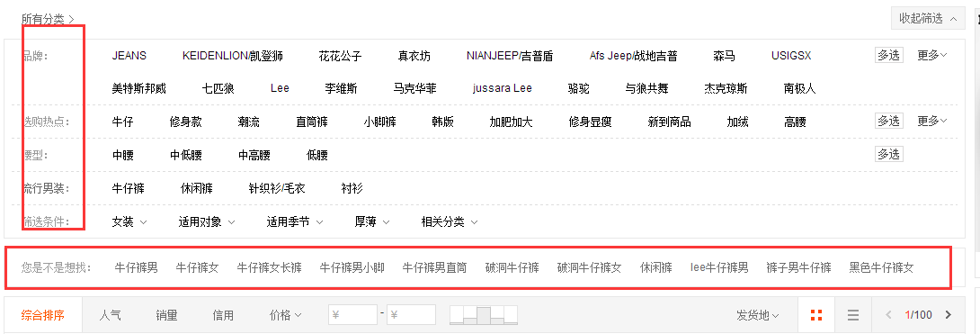Sort results by 人气
The width and height of the screenshot is (980, 334).
pyautogui.click(x=110, y=315)
